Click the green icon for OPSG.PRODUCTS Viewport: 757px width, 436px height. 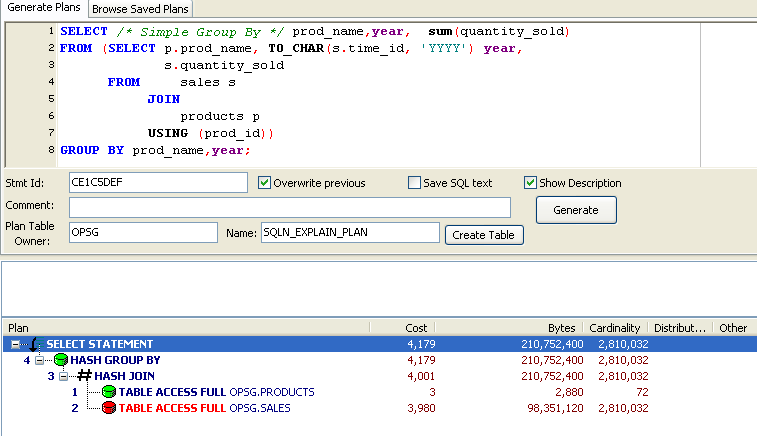pyautogui.click(x=109, y=392)
